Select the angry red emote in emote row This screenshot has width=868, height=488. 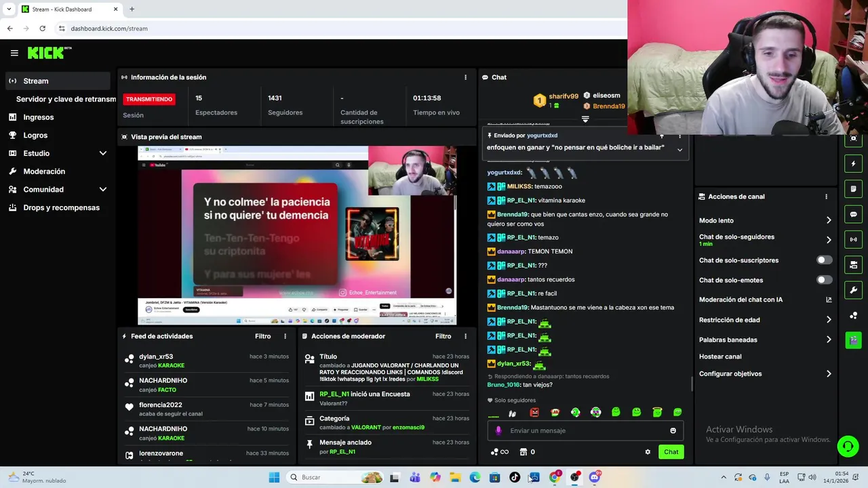534,412
